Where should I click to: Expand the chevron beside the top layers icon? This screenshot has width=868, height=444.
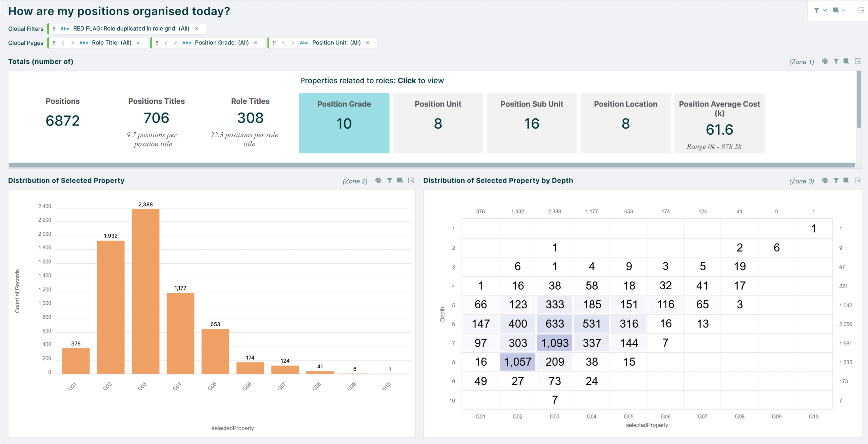[843, 11]
